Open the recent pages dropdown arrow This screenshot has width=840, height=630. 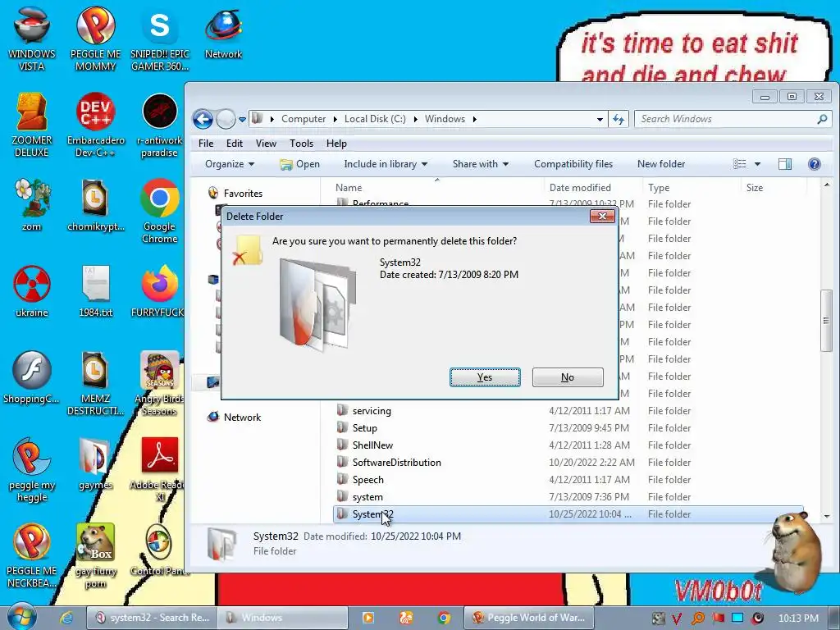click(x=242, y=120)
